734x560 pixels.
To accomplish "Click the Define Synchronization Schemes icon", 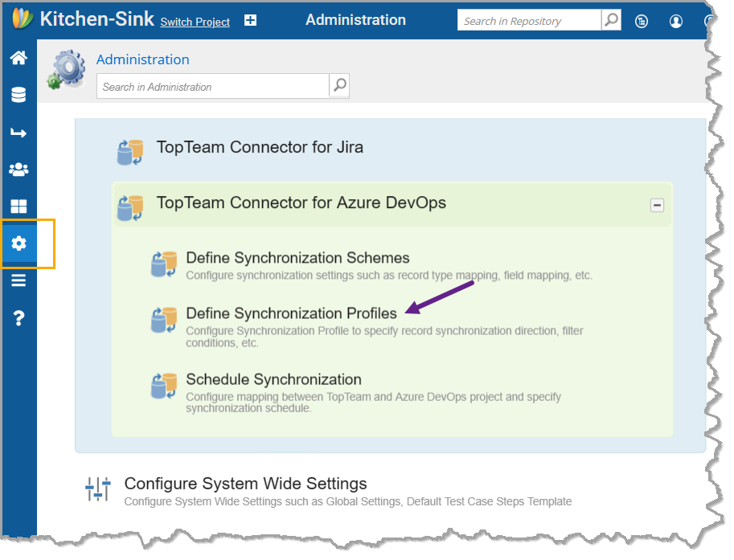I will (164, 264).
